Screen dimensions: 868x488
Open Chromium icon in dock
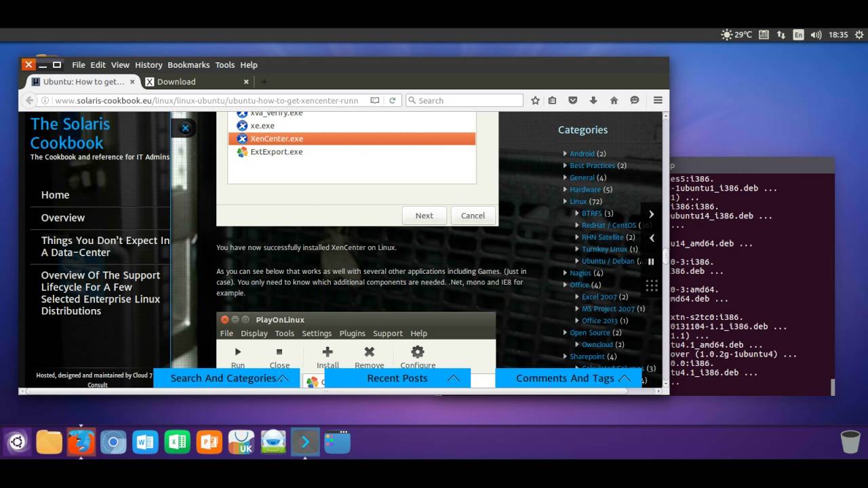tap(113, 443)
